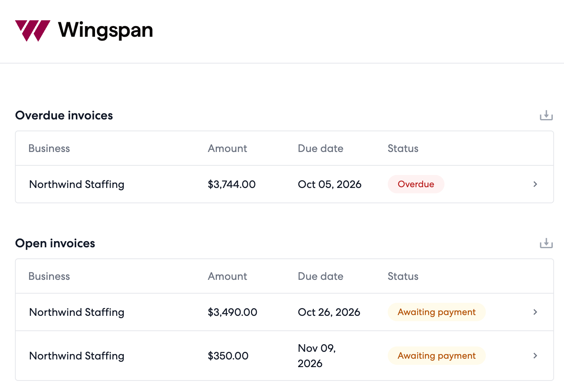Click the Oct 05, 2026 due date

(330, 185)
